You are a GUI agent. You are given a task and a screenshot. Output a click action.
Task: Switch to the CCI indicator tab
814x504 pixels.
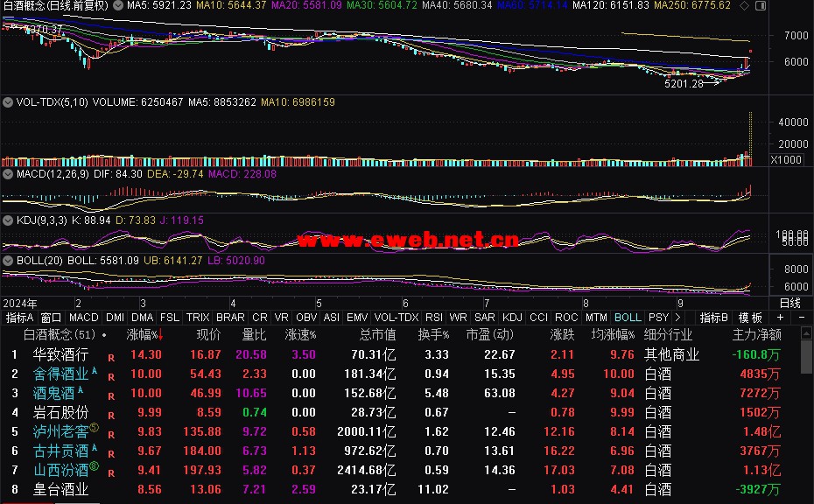tap(538, 317)
